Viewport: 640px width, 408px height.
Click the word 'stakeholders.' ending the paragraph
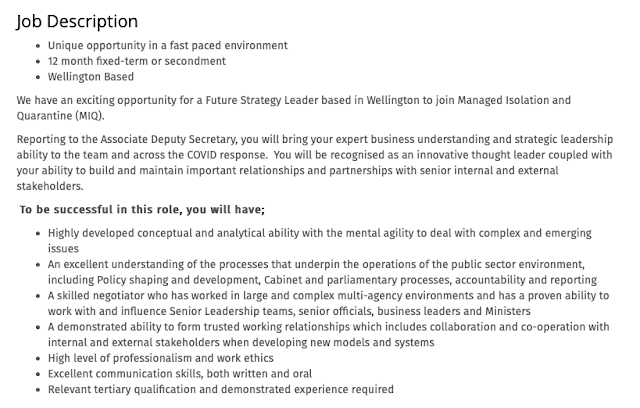click(50, 186)
